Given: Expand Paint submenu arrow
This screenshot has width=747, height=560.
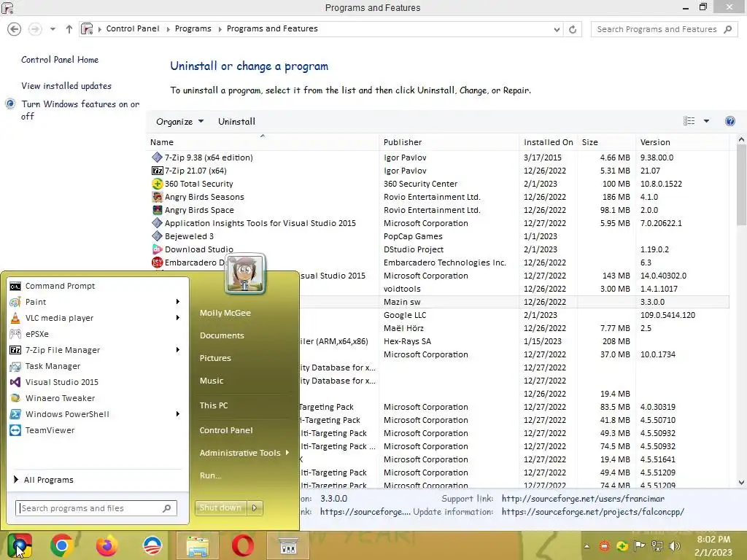Looking at the screenshot, I should click(178, 302).
